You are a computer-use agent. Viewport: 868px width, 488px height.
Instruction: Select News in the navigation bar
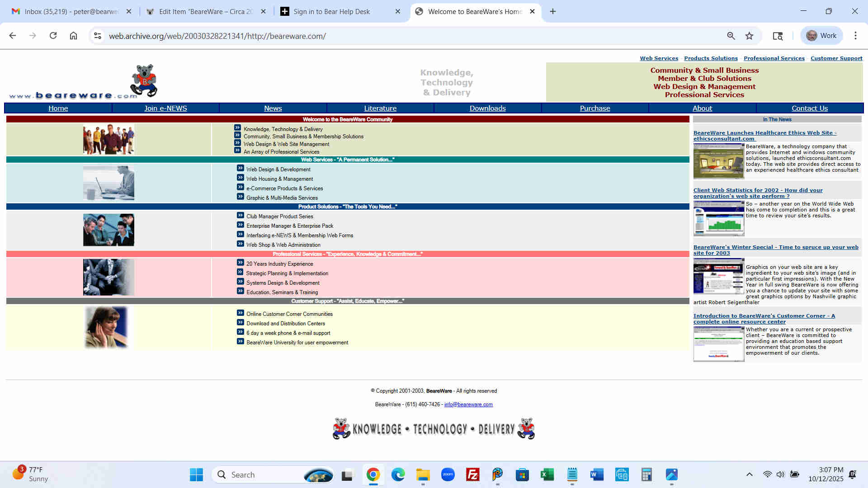[273, 108]
